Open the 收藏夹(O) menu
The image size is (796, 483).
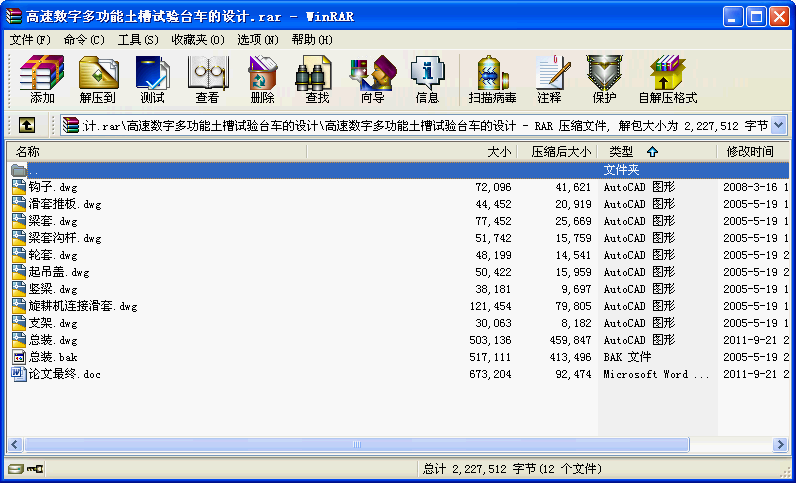tap(198, 40)
